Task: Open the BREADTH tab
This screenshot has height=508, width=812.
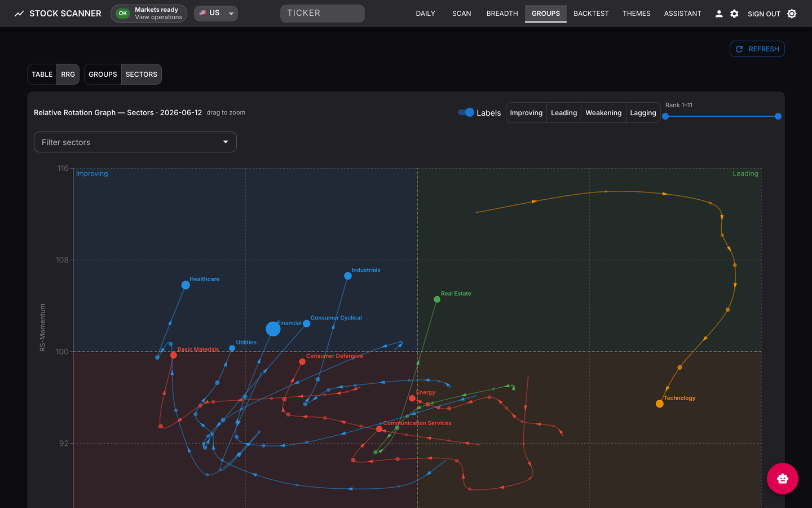Action: pyautogui.click(x=502, y=14)
